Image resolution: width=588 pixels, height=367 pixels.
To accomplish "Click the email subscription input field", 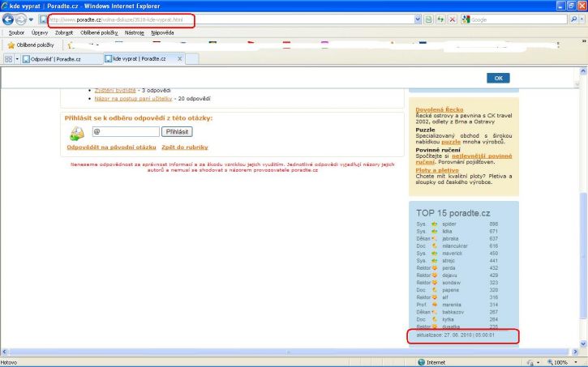I will click(126, 131).
